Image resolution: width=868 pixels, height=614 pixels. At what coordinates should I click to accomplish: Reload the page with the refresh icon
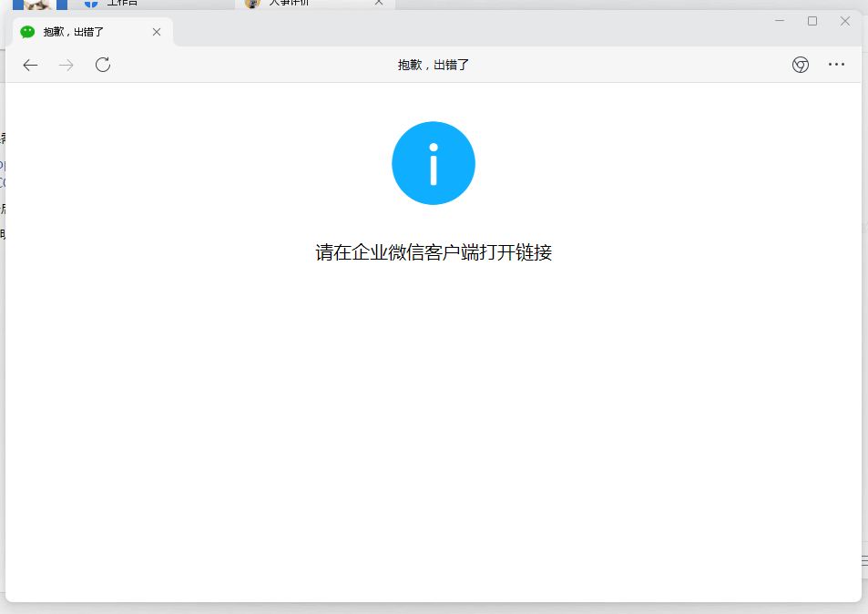tap(103, 65)
